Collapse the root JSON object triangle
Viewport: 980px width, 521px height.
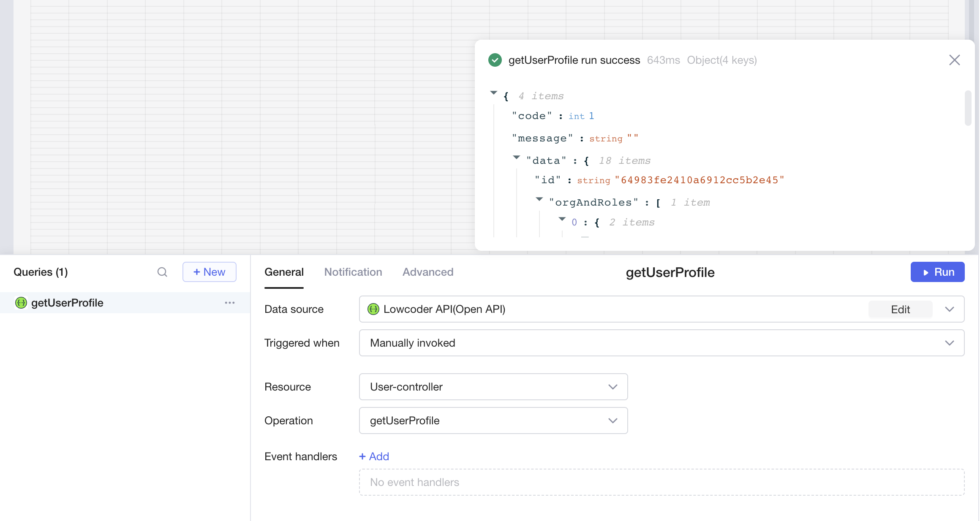493,93
